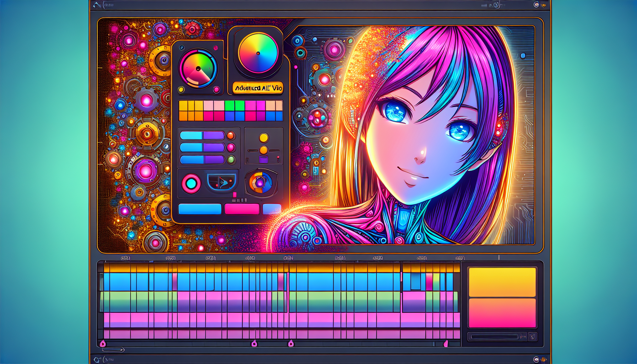
Task: Click the 'Advanced AI Vio' yellow label button
Action: pyautogui.click(x=258, y=88)
